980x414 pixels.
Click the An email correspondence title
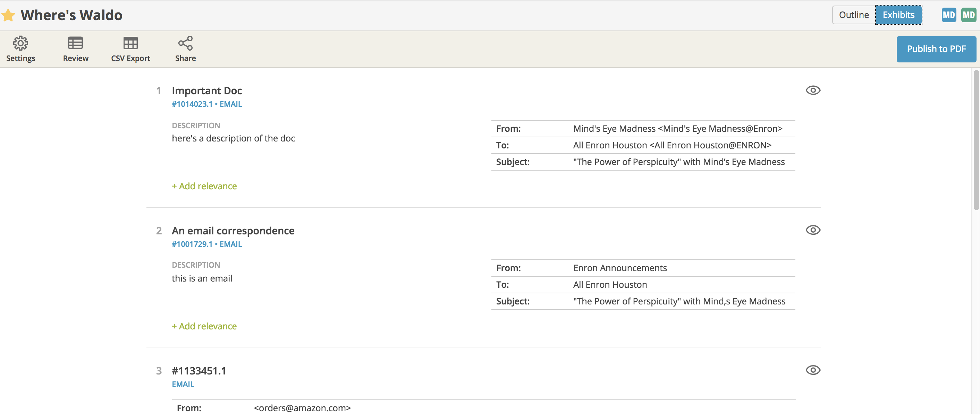tap(233, 231)
